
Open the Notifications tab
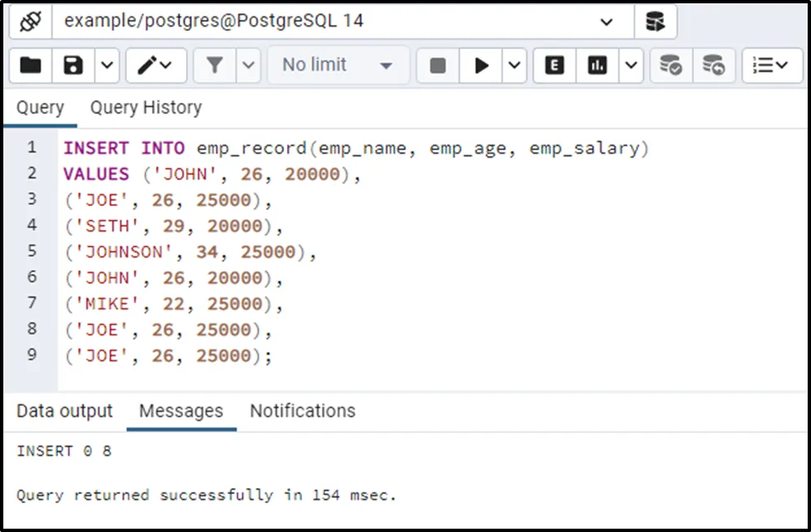click(302, 411)
